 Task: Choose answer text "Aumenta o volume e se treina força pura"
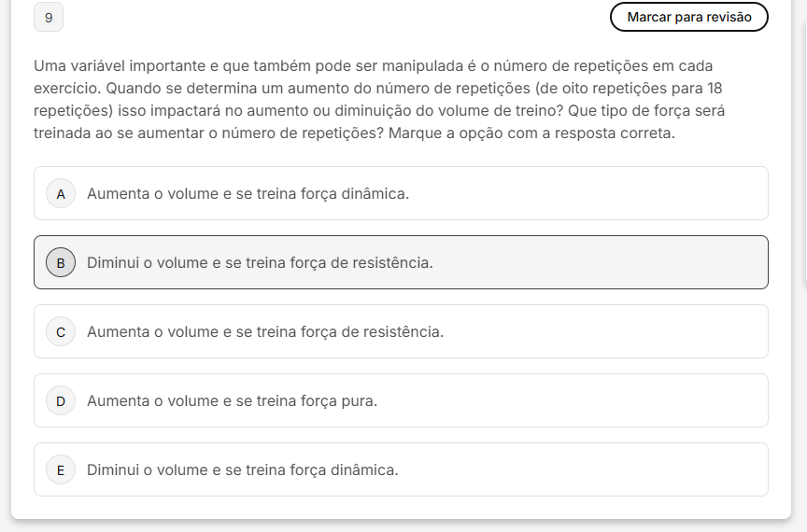(x=232, y=400)
